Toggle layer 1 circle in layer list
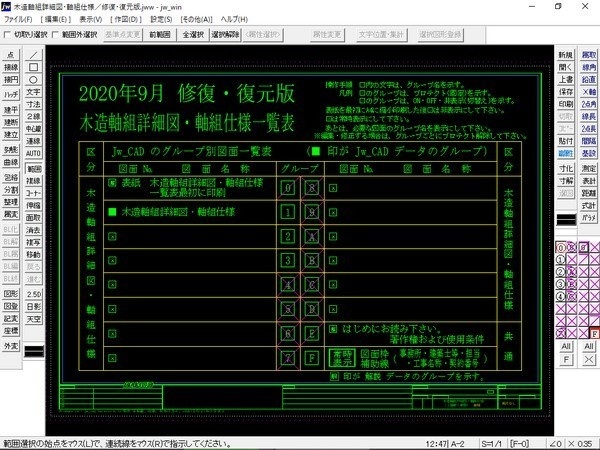 tap(560, 260)
